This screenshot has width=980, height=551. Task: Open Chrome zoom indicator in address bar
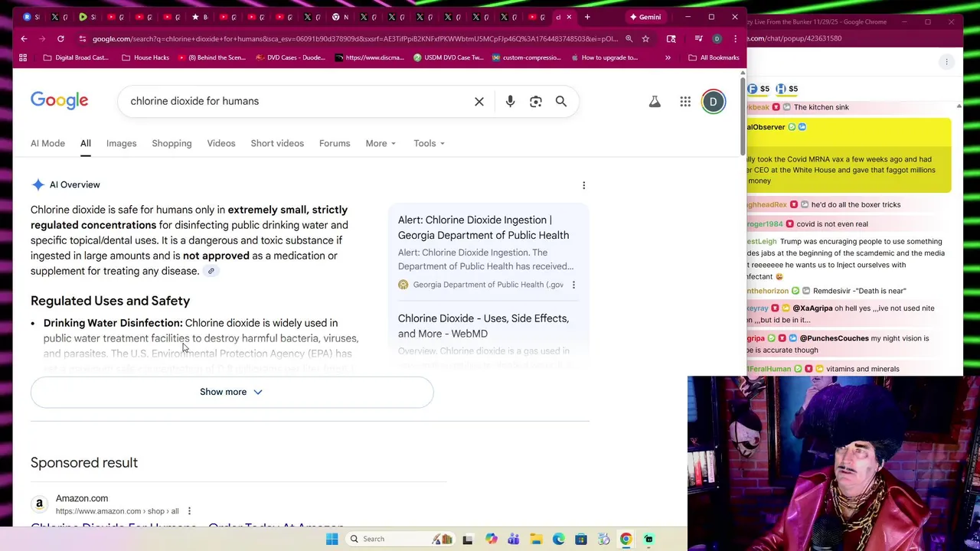pyautogui.click(x=629, y=38)
